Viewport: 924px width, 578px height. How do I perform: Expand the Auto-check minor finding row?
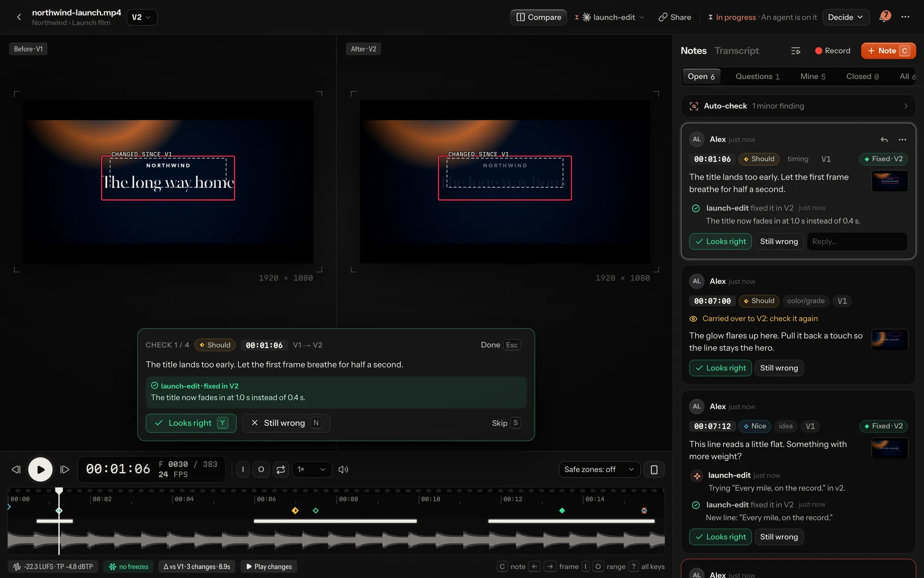point(798,106)
